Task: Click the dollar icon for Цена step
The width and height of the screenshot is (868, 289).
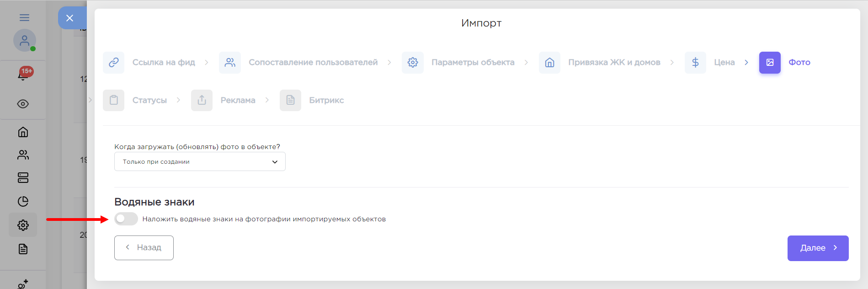Action: tap(695, 63)
